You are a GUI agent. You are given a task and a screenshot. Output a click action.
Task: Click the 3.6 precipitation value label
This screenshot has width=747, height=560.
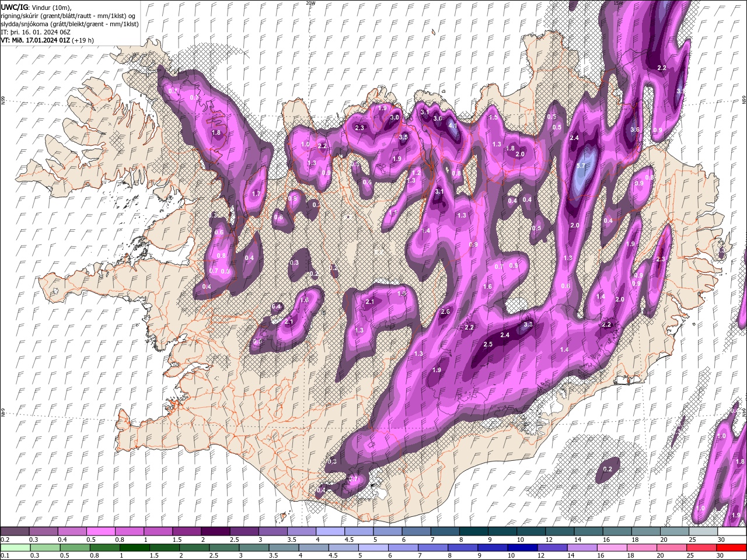635,129
